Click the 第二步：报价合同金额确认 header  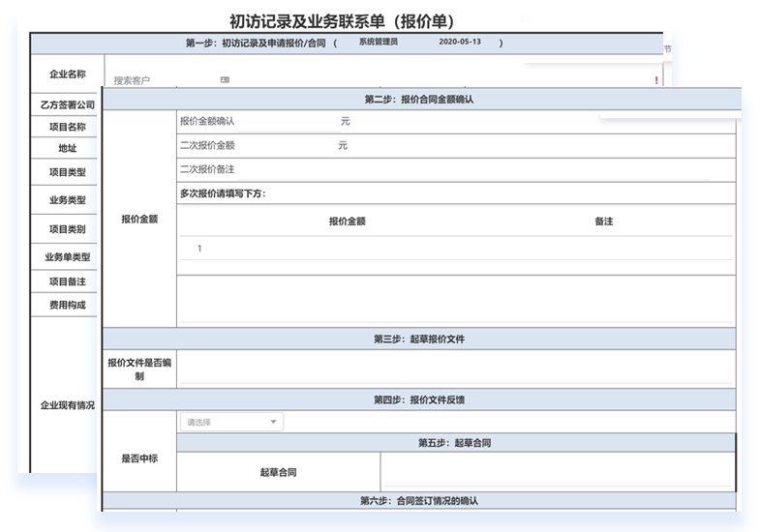click(x=419, y=100)
